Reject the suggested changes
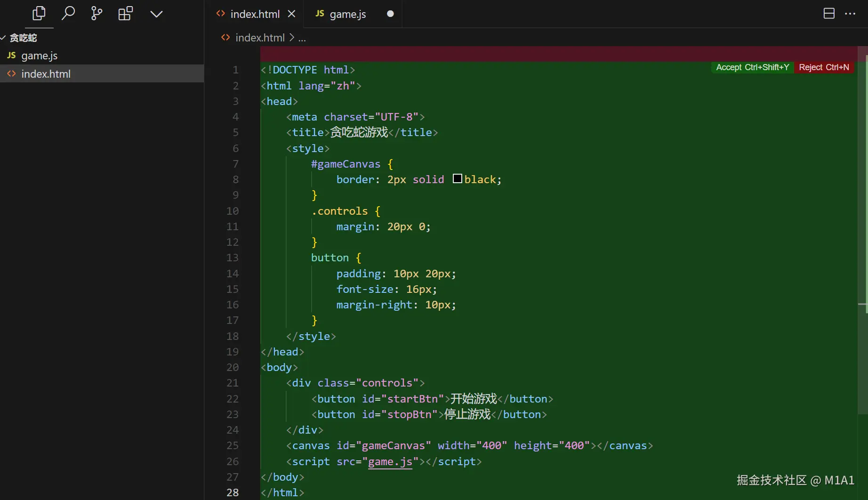The height and width of the screenshot is (500, 868). 824,67
